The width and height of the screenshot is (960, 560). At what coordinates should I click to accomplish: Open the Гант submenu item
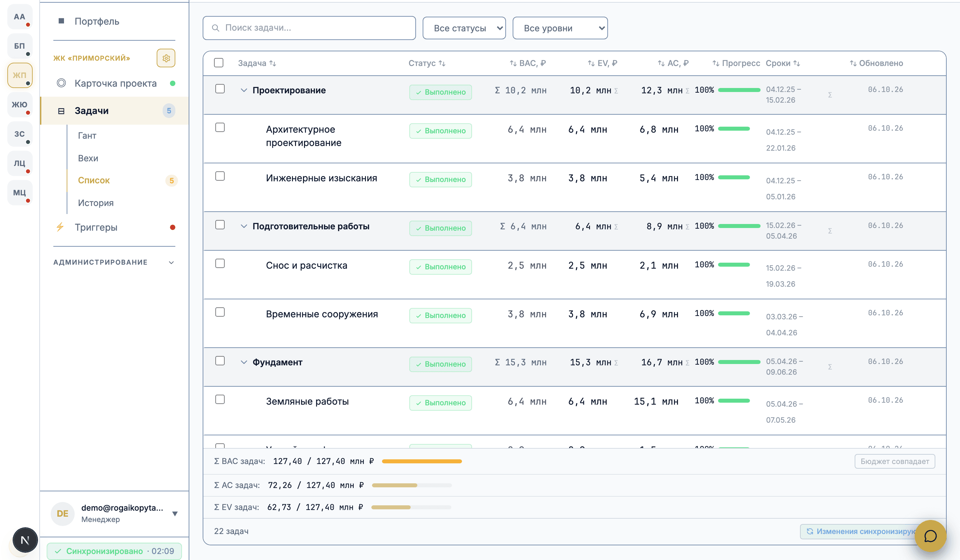pyautogui.click(x=87, y=136)
